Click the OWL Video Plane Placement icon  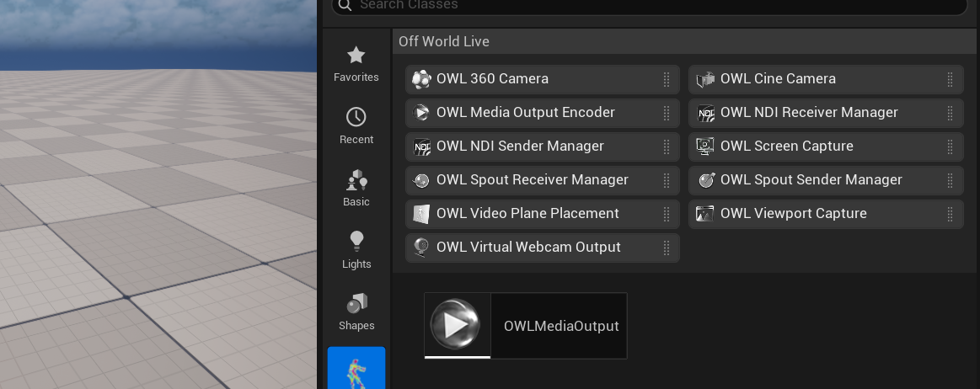(x=421, y=214)
